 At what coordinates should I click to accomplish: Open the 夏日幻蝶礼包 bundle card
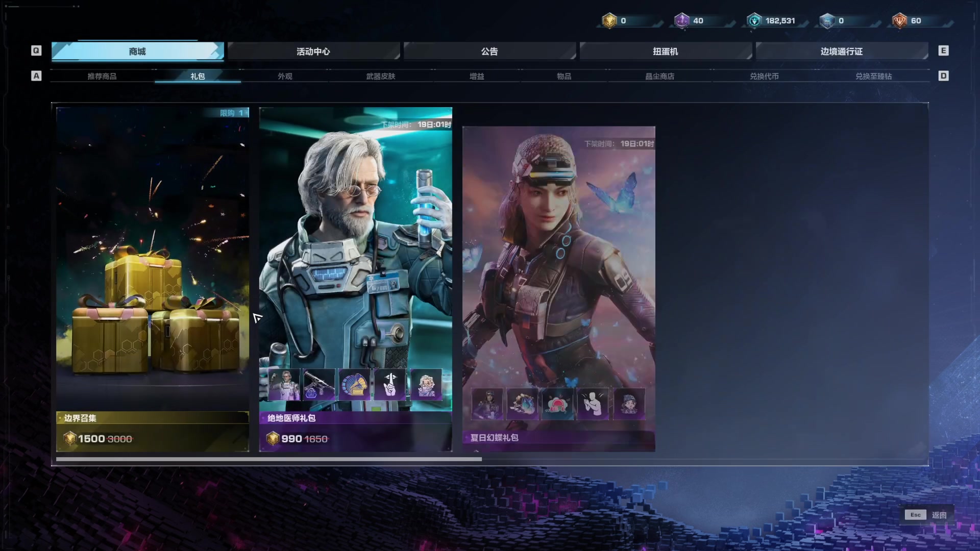(559, 289)
